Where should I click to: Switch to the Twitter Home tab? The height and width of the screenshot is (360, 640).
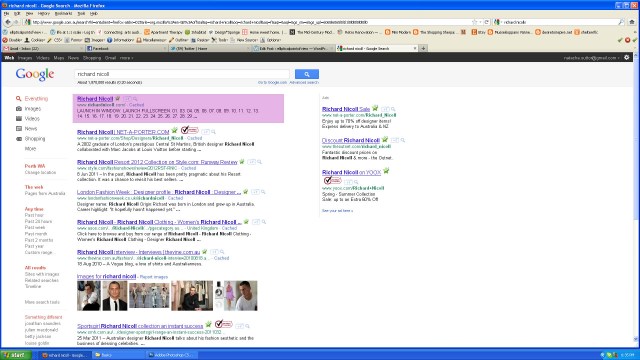(209, 48)
